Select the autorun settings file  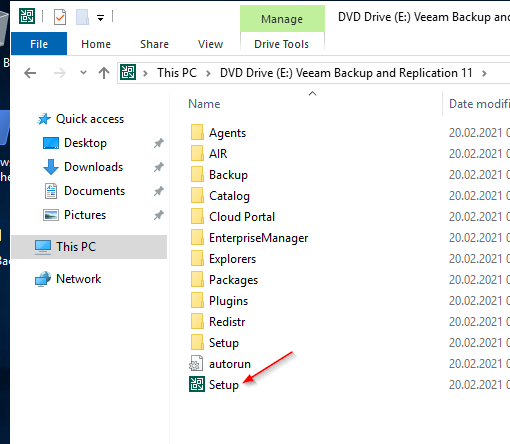pyautogui.click(x=230, y=364)
